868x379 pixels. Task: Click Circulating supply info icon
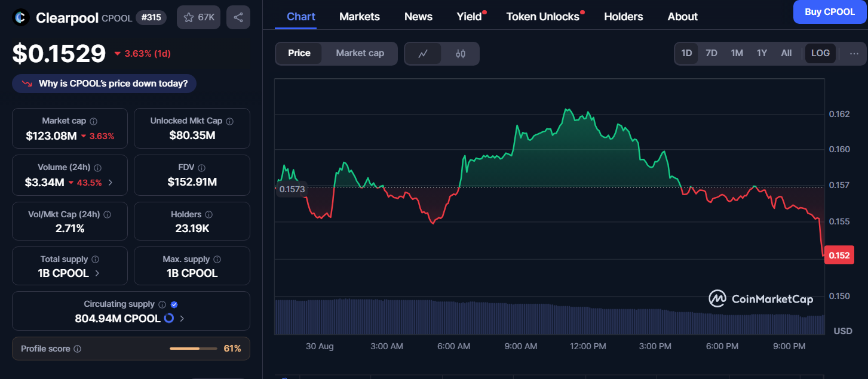point(162,304)
